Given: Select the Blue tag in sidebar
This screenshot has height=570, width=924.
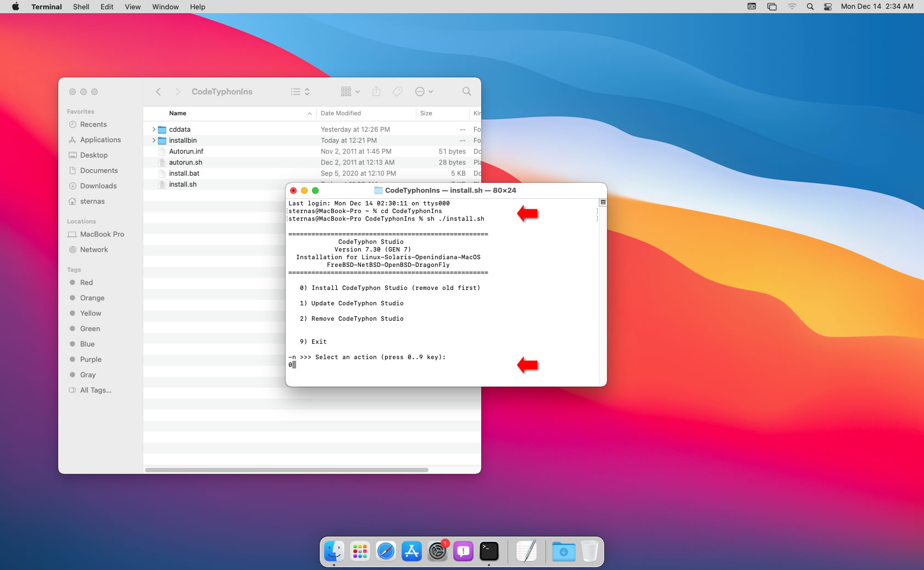Looking at the screenshot, I should tap(82, 344).
